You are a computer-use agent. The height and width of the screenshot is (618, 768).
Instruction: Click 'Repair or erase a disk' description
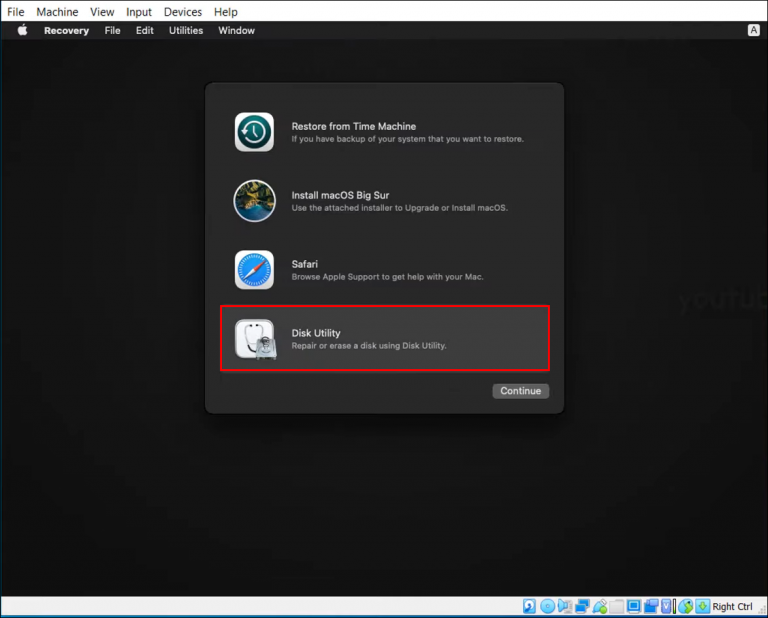coord(369,346)
